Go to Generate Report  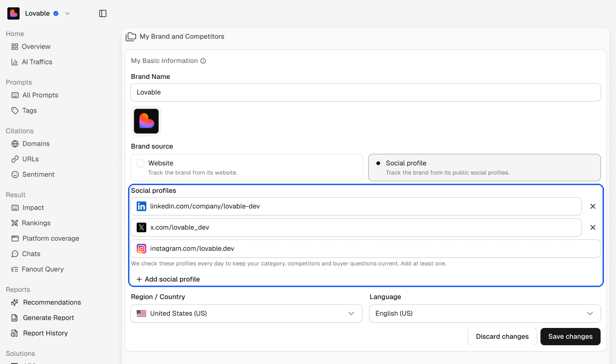pyautogui.click(x=42, y=318)
